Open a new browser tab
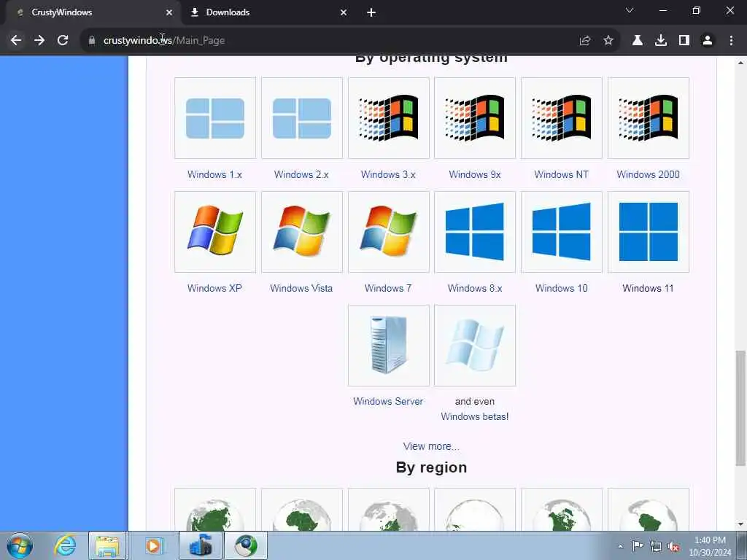Image resolution: width=747 pixels, height=560 pixels. pyautogui.click(x=371, y=12)
